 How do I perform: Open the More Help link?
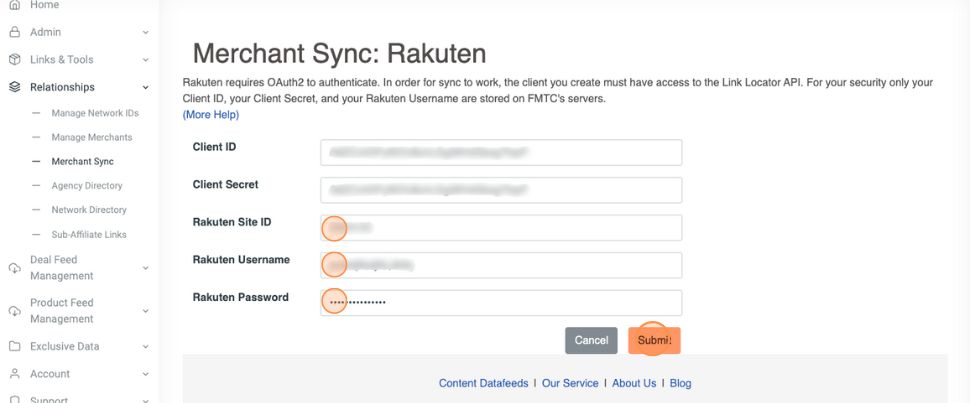[x=211, y=115]
